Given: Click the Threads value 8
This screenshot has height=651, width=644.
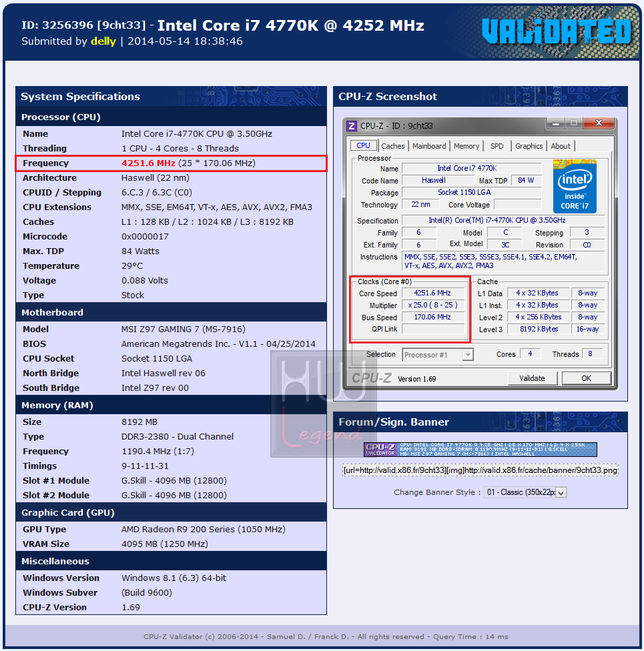Looking at the screenshot, I should click(593, 354).
